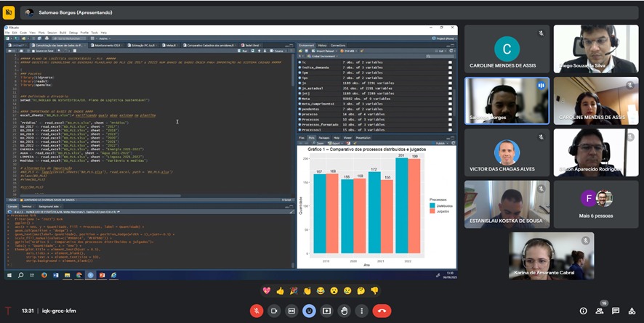Click the 'Go to file/function' field
Image resolution: width=644 pixels, height=323 pixels.
(x=69, y=38)
